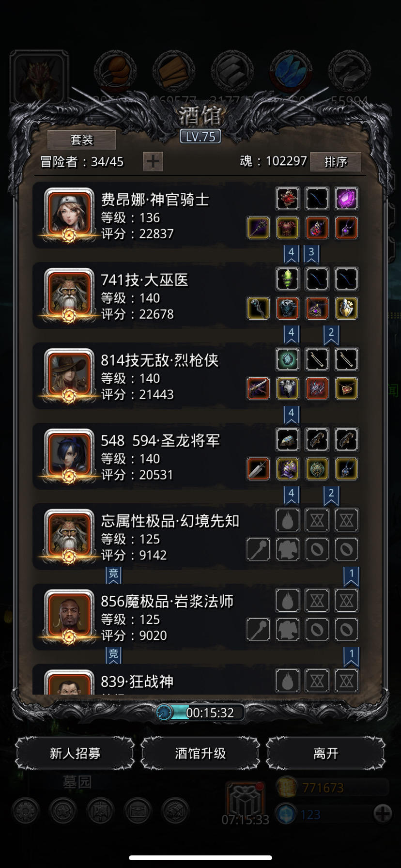
Task: Tap the blue gem plus icon
Action: 383,813
